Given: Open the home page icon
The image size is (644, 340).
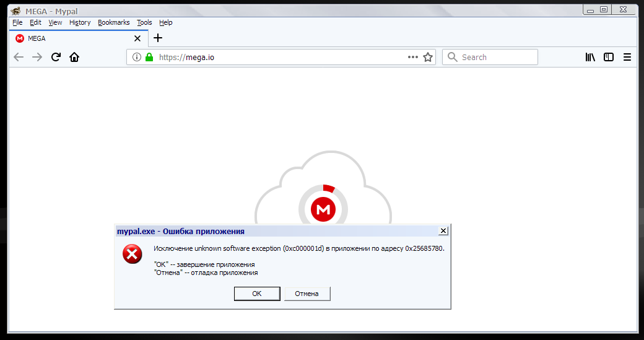Looking at the screenshot, I should [74, 57].
